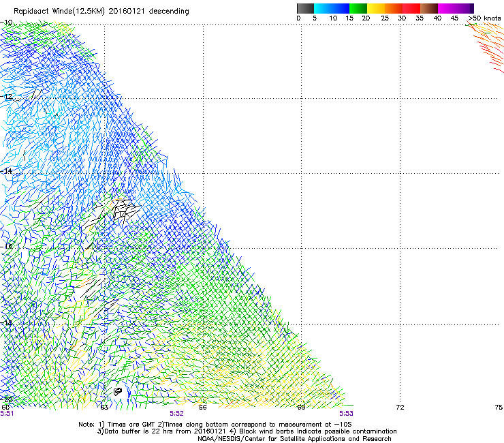Viewport: 504px width, 443px height.
Task: Select the longitude axis label '75'
Action: [499, 408]
